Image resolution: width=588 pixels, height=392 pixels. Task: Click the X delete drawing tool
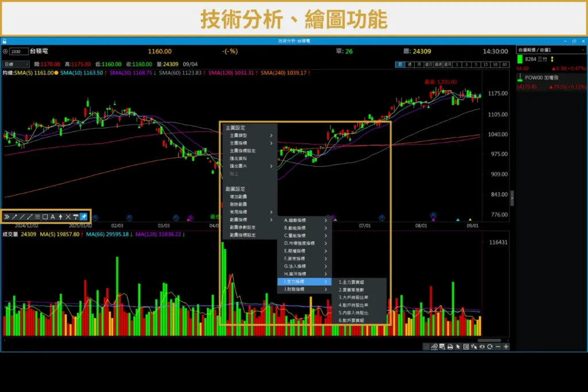pyautogui.click(x=68, y=217)
